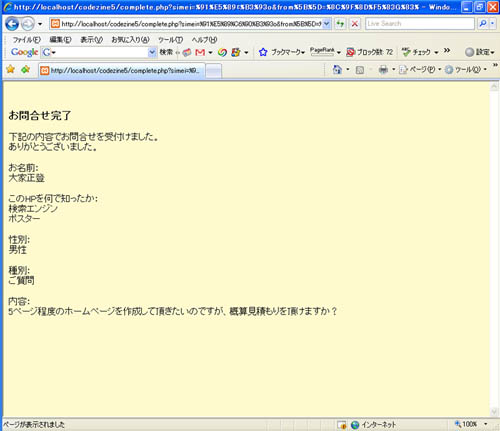
Task: Click the RSS feeds icon
Action: (360, 70)
